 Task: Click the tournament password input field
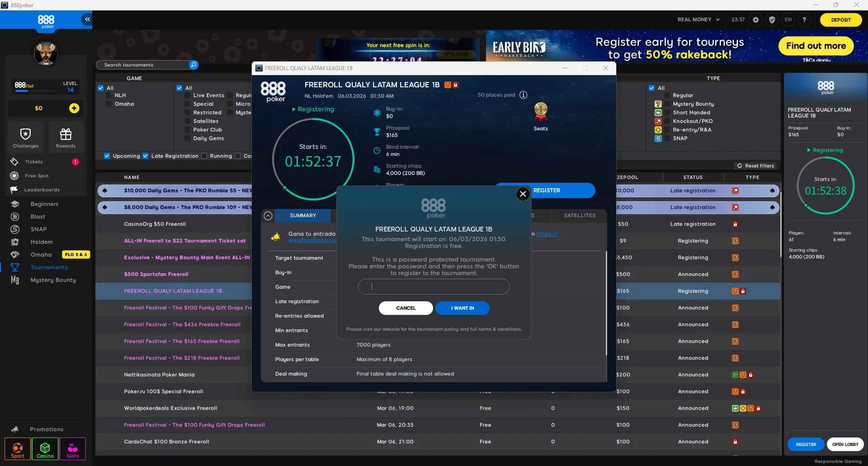(x=434, y=286)
